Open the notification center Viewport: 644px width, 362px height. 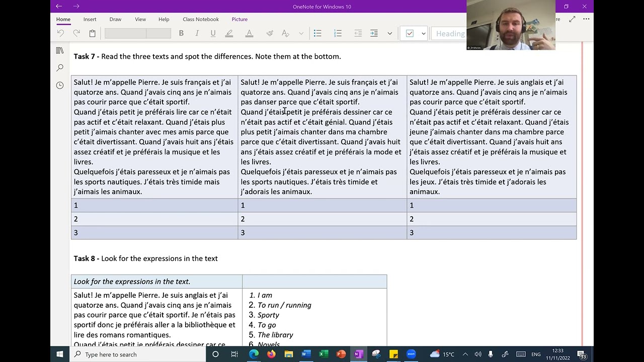click(x=582, y=355)
